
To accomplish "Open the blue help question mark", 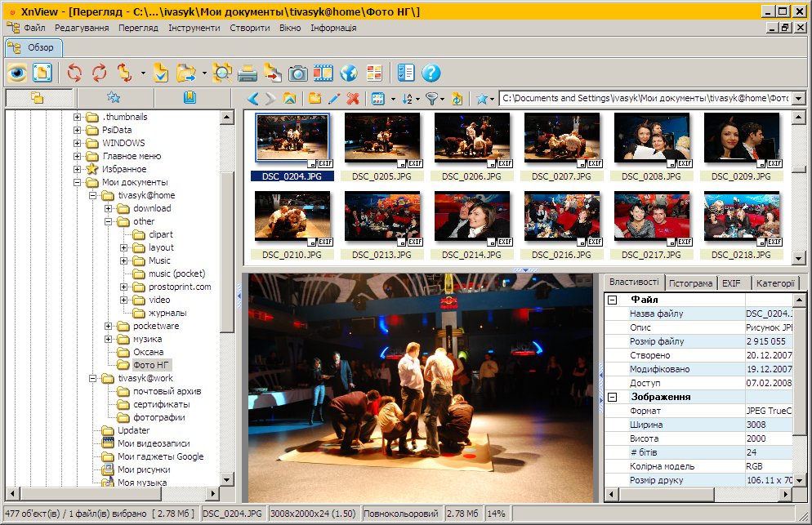I will (431, 73).
